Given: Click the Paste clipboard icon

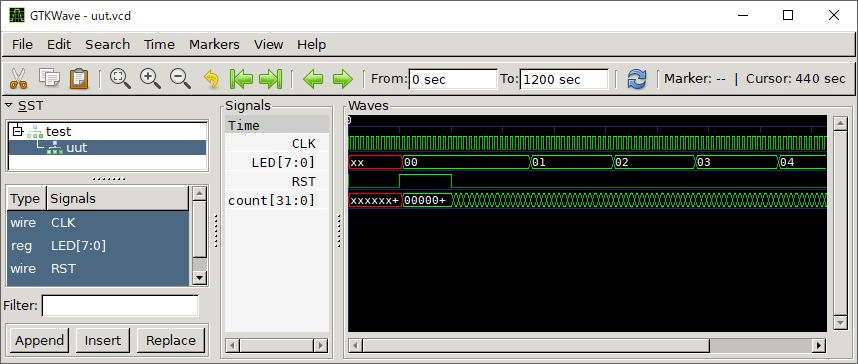Looking at the screenshot, I should [79, 79].
